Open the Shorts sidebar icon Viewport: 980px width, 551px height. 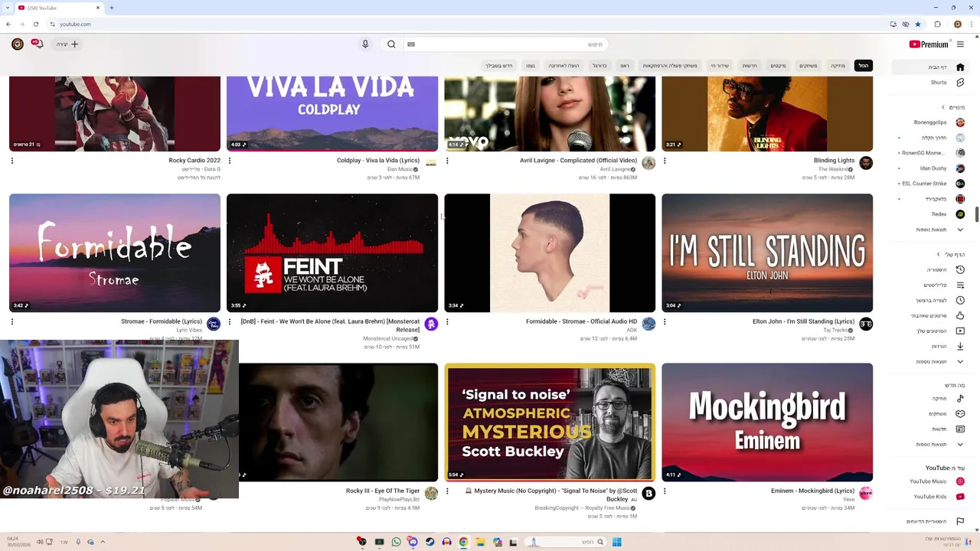click(960, 83)
